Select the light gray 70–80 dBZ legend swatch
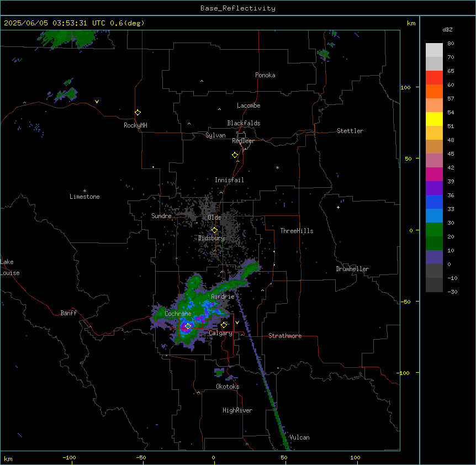The image size is (476, 465). pyautogui.click(x=434, y=50)
